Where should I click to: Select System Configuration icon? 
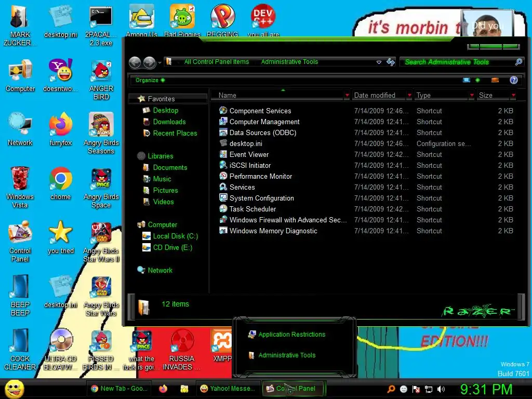pyautogui.click(x=223, y=198)
